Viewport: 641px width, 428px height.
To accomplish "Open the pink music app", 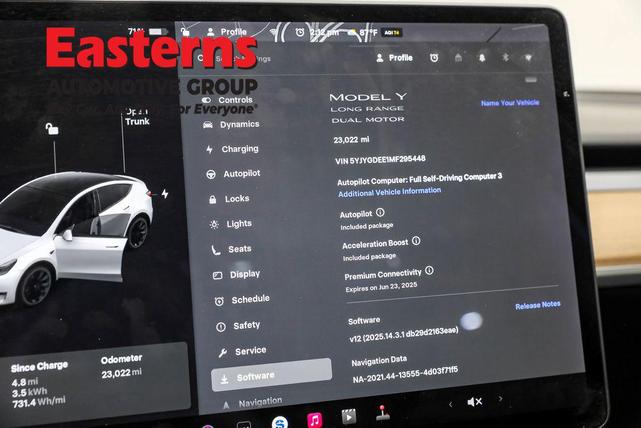I will (314, 420).
